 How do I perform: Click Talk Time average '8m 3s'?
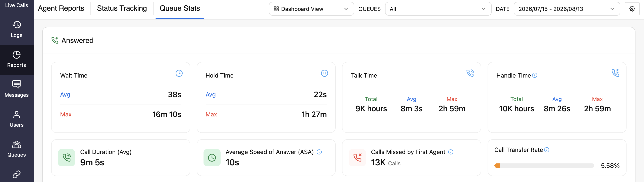(412, 109)
